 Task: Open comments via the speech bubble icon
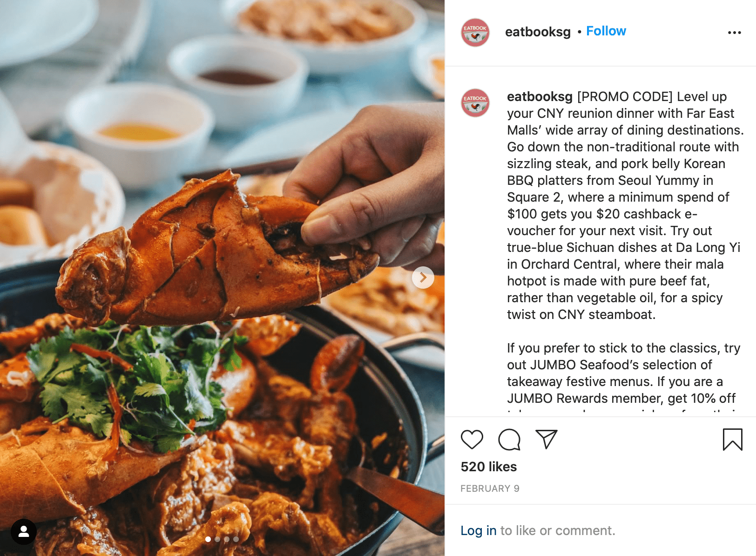click(509, 440)
